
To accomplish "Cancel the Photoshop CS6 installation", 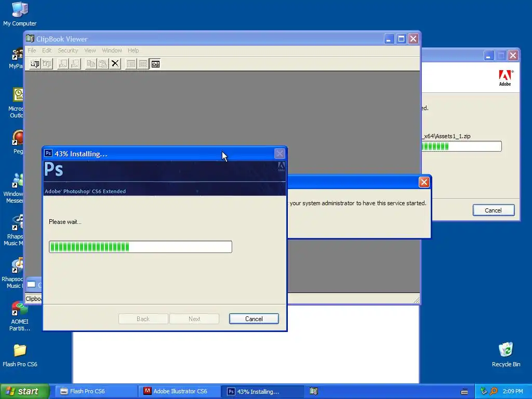I will tap(254, 318).
